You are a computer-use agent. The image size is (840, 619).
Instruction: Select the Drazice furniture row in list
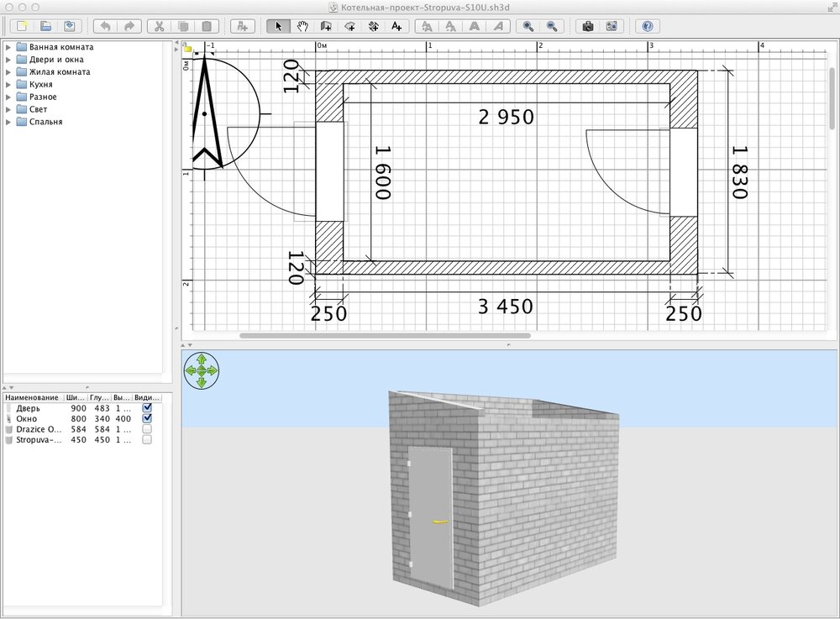click(x=38, y=429)
